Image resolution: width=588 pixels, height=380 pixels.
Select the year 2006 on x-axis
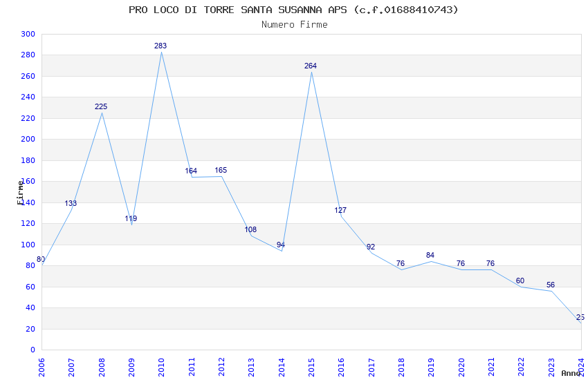[42, 368]
